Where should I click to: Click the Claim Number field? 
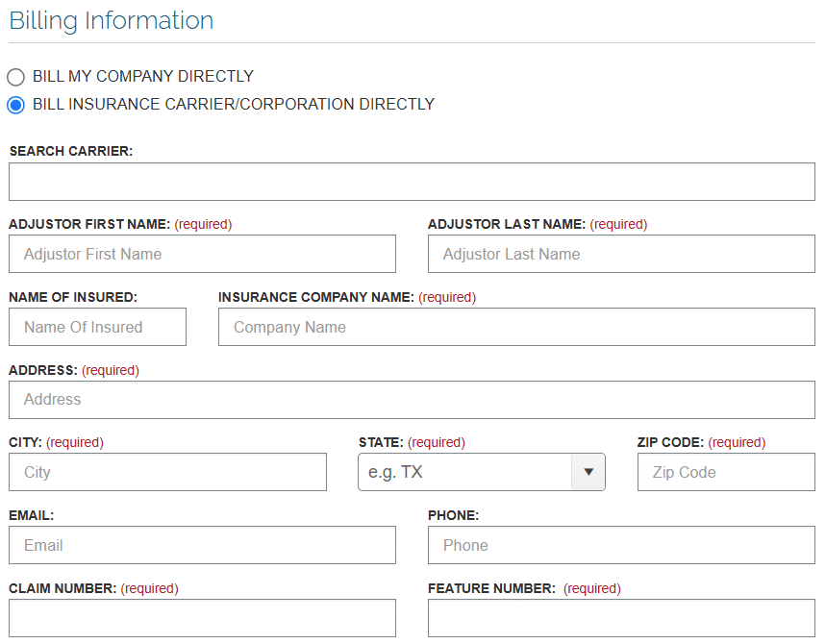click(202, 618)
